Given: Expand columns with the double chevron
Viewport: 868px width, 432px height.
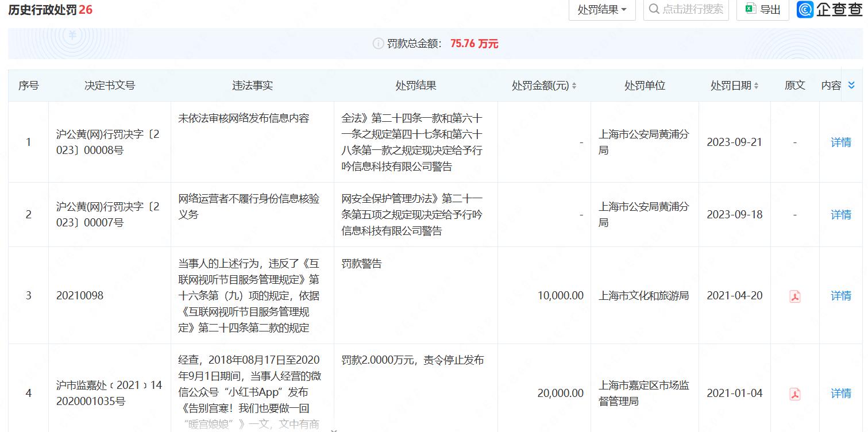Looking at the screenshot, I should click(x=851, y=85).
